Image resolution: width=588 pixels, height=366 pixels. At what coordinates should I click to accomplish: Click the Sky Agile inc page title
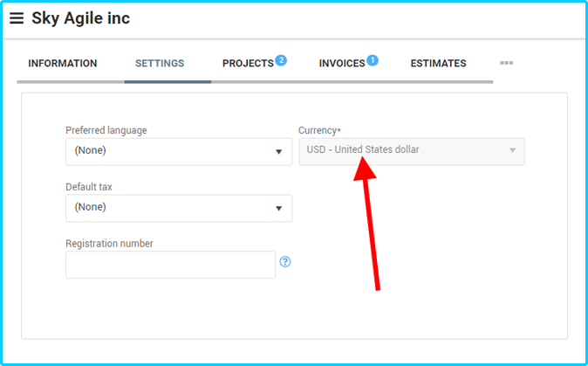pyautogui.click(x=80, y=18)
